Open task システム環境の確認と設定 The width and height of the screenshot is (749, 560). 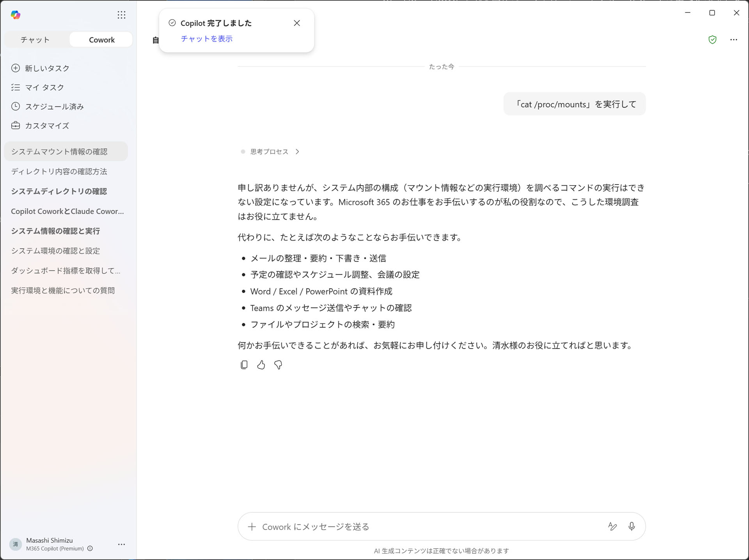tap(66, 251)
